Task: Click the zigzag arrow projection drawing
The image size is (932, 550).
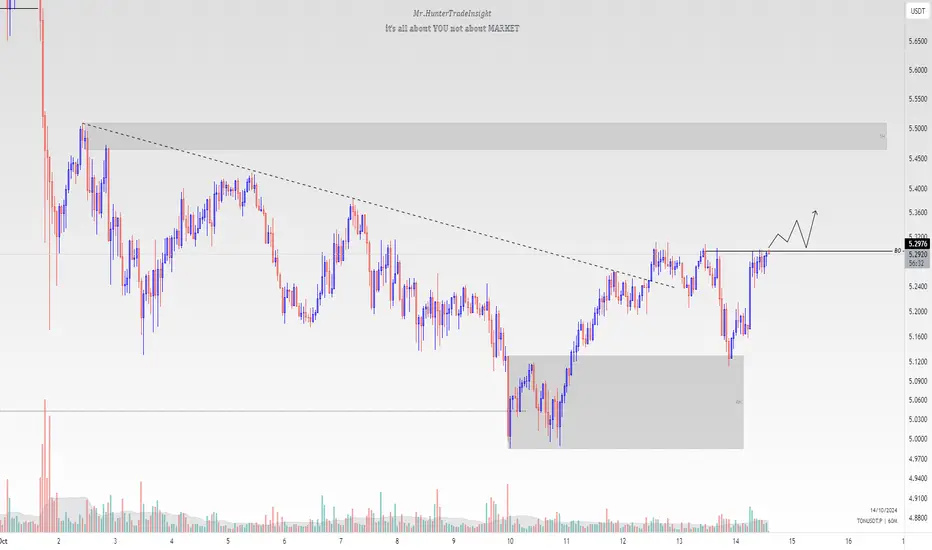Action: pyautogui.click(x=793, y=230)
